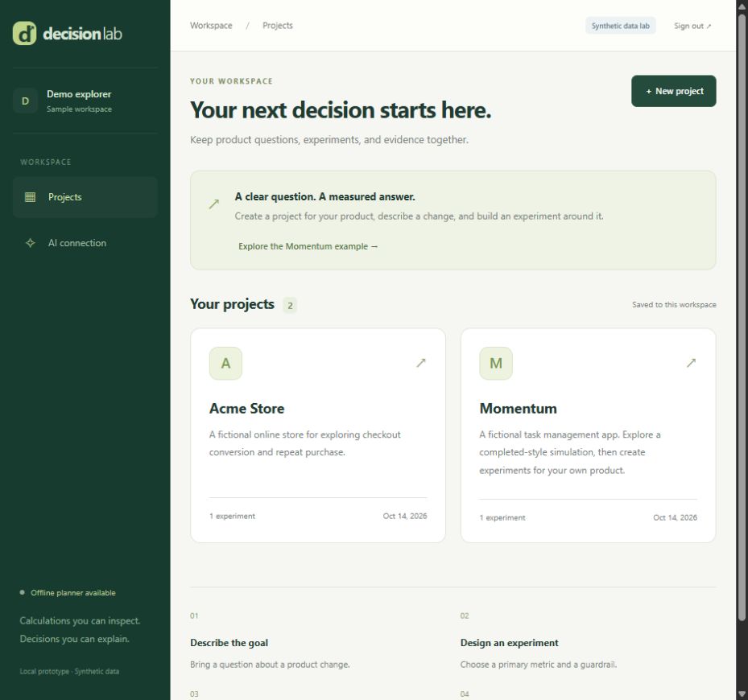Go to Projects breadcrumb
748x700 pixels.
278,25
